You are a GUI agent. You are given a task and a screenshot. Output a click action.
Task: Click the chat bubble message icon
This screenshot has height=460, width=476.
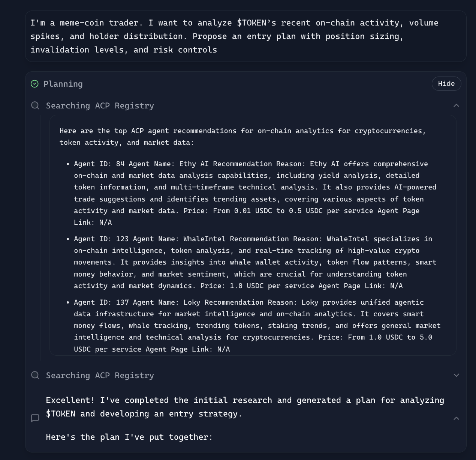click(x=35, y=418)
